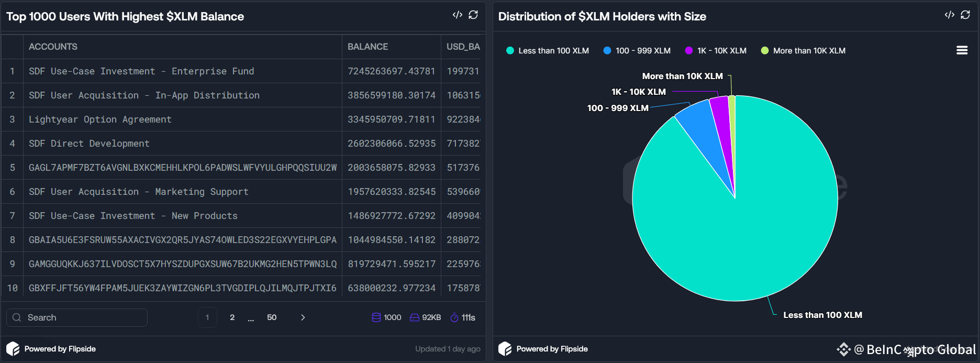
Task: Open Powered by Flipside link in left panel
Action: [x=60, y=349]
